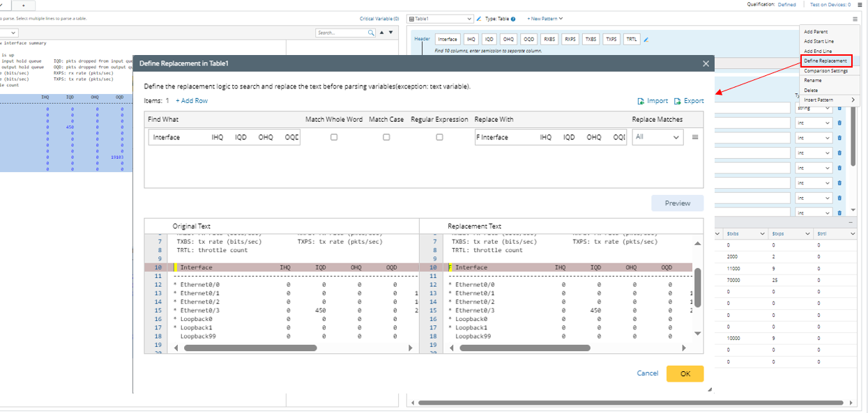Image resolution: width=868 pixels, height=413 pixels.
Task: Delete the string variable with trash icon
Action: tap(839, 108)
